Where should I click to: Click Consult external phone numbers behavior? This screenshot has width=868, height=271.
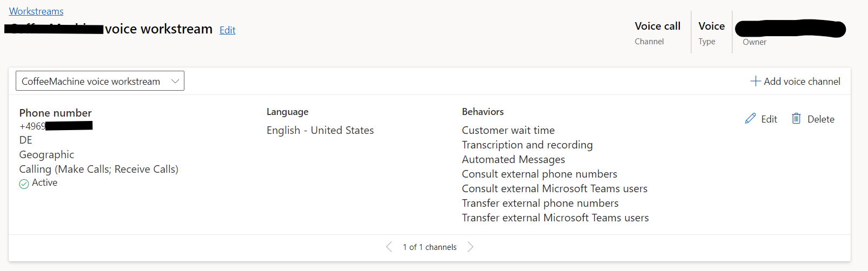tap(539, 174)
